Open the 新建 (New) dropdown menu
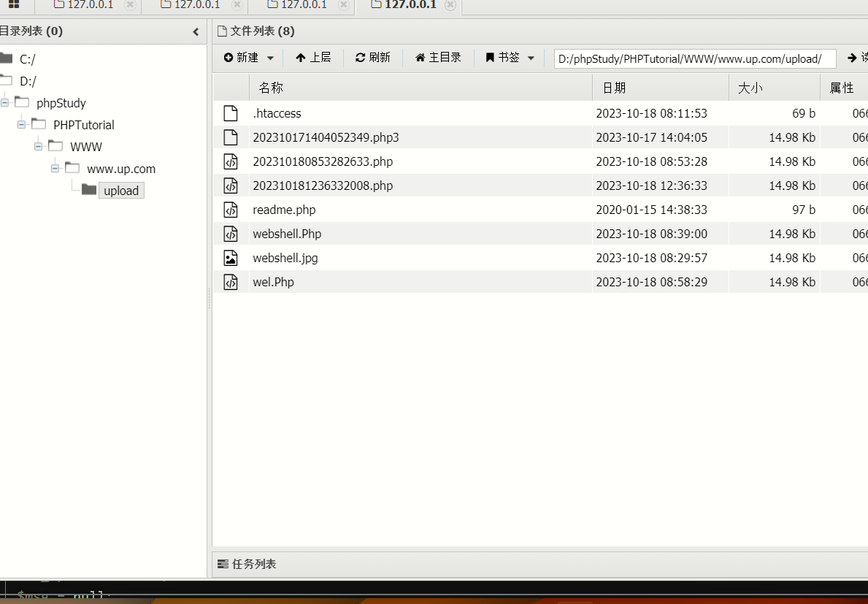This screenshot has height=604, width=868. point(249,58)
